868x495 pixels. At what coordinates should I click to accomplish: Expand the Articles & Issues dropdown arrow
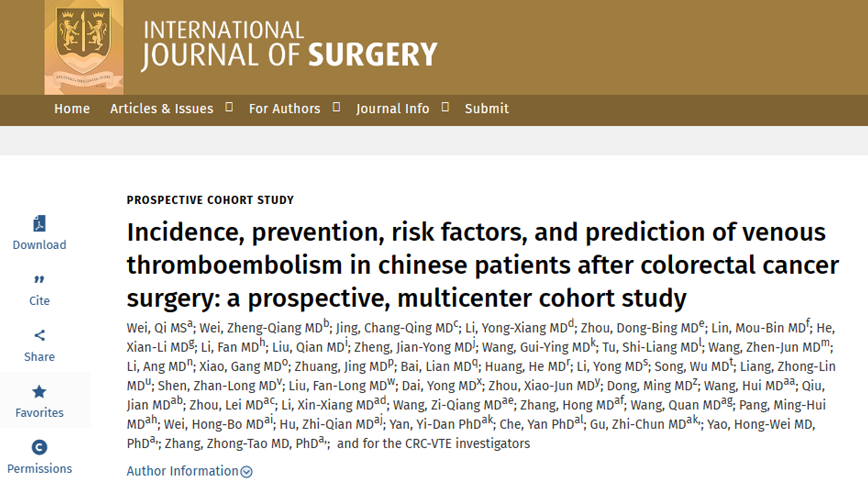(229, 107)
